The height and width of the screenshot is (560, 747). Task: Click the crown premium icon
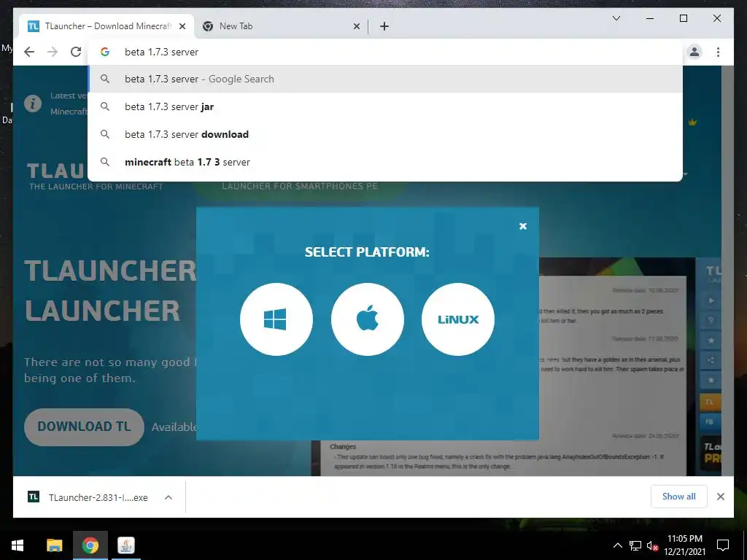pos(692,122)
